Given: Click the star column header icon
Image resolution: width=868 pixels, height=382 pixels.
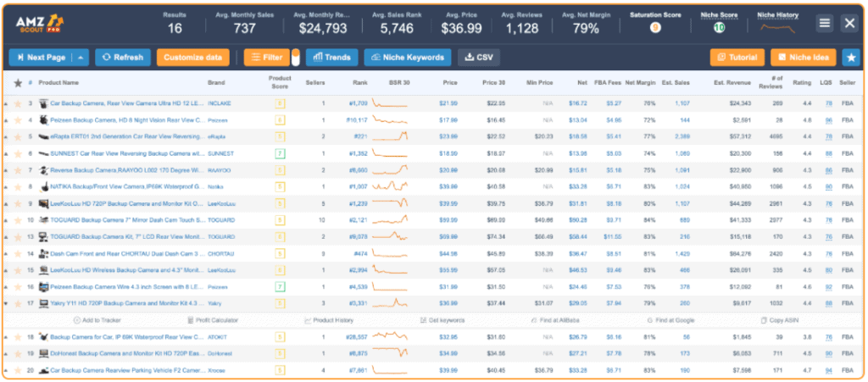Looking at the screenshot, I should (x=18, y=83).
